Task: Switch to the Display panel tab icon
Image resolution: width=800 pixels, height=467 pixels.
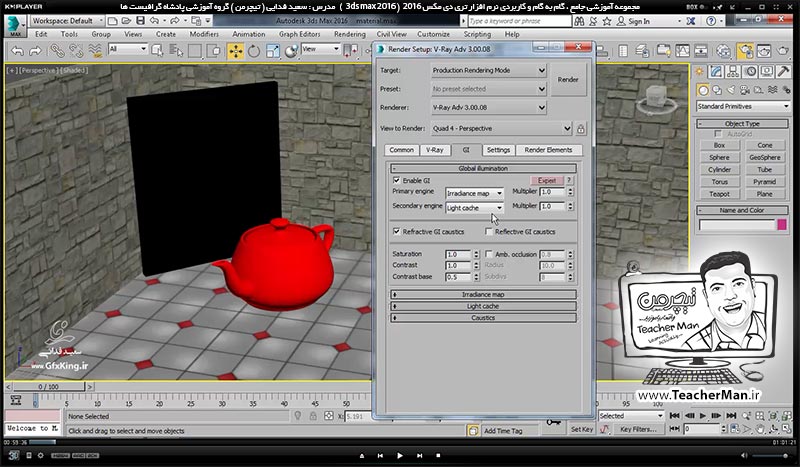Action: (x=767, y=71)
